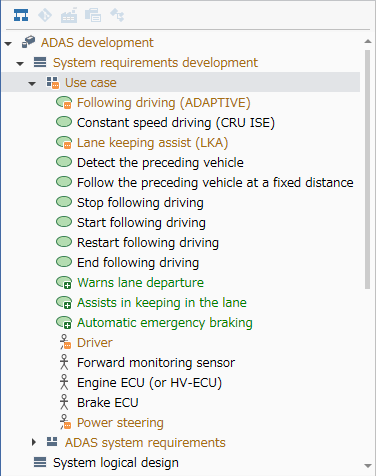Click the System logical design package icon
Screen dimensions: 376x476
(x=40, y=462)
